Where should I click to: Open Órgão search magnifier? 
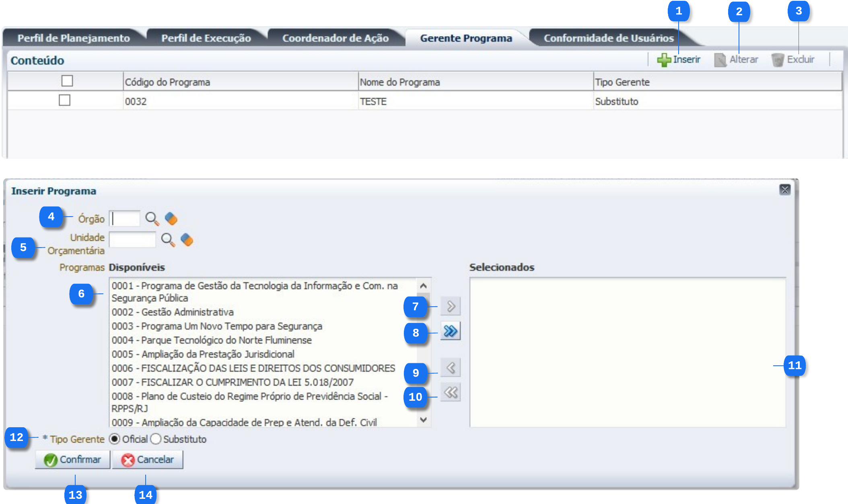(x=152, y=219)
